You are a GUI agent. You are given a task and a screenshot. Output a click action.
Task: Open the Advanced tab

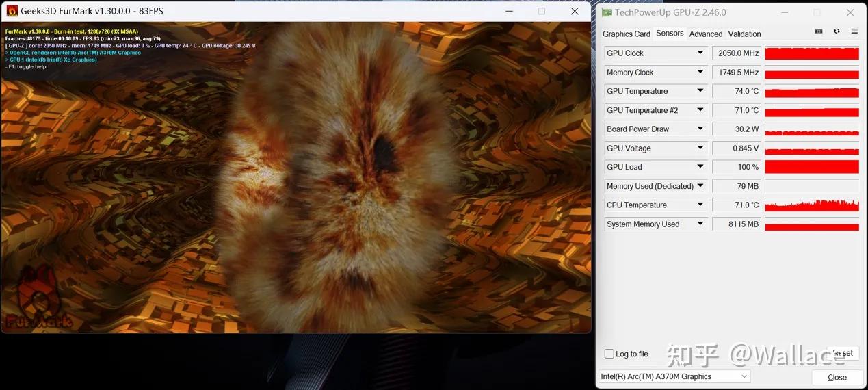tap(705, 34)
